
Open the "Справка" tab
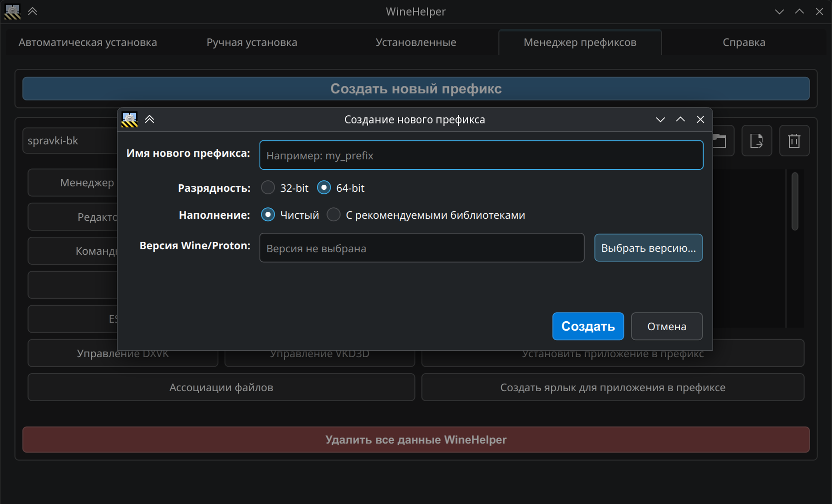tap(743, 42)
